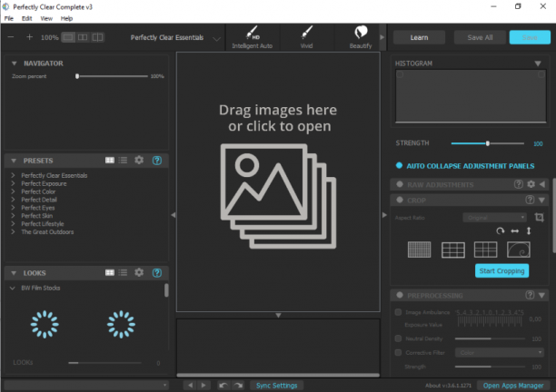Screen dimensions: 556x392
Task: Open the Edit menu
Action: pos(26,18)
